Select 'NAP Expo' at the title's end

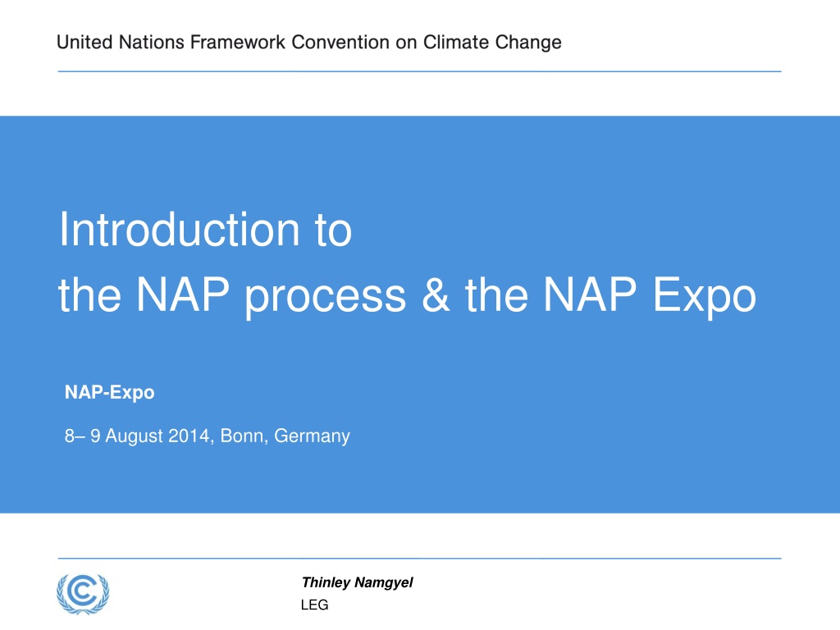pyautogui.click(x=650, y=295)
